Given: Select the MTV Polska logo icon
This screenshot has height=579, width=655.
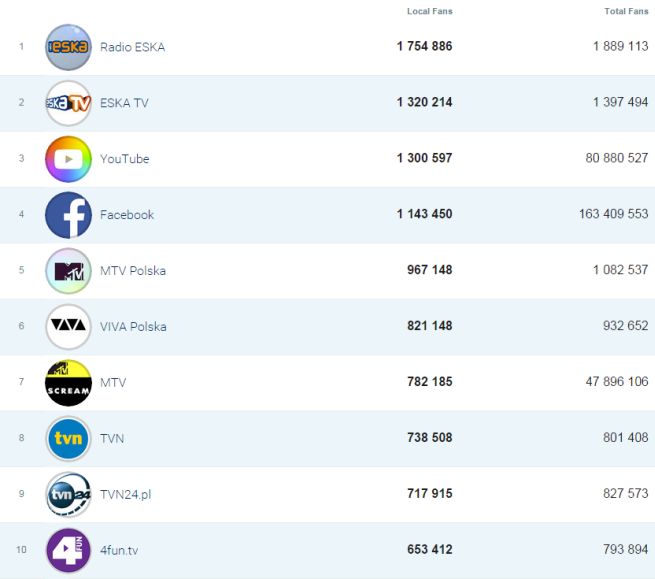Looking at the screenshot, I should pos(68,271).
